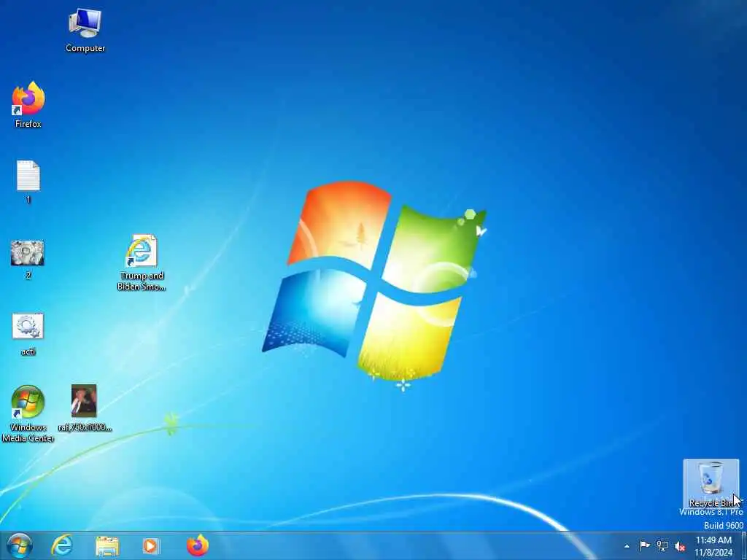Launch Windows Media Player from the taskbar

point(151,545)
